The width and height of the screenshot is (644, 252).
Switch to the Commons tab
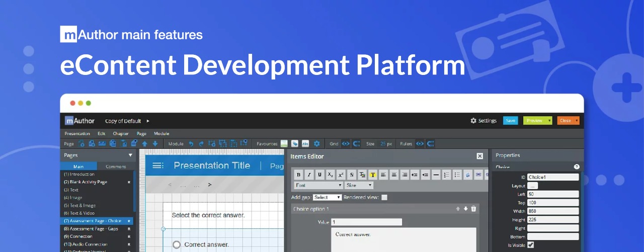pyautogui.click(x=116, y=166)
